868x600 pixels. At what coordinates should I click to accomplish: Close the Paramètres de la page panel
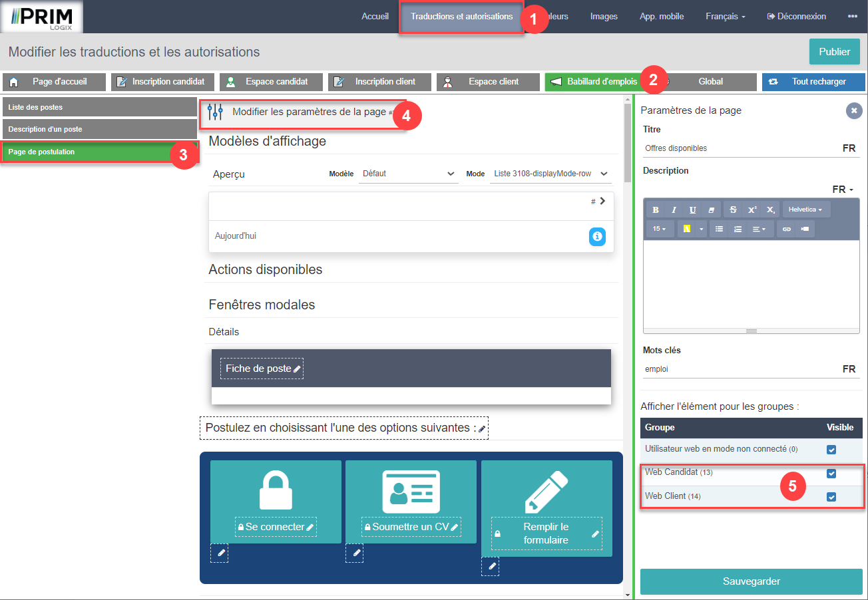point(854,111)
